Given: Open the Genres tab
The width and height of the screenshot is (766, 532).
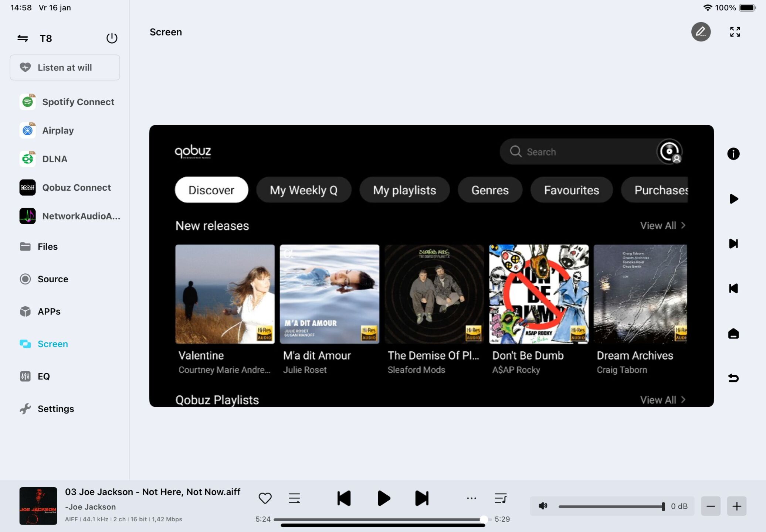Looking at the screenshot, I should 490,190.
